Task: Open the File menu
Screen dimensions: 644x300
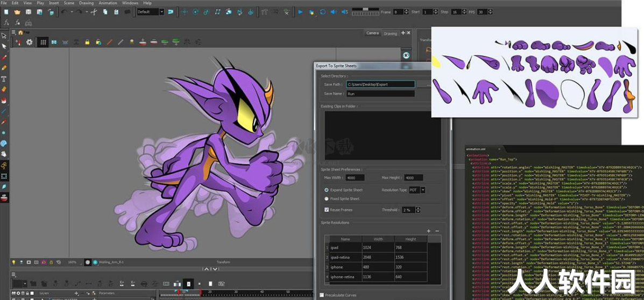Action: [x=4, y=3]
